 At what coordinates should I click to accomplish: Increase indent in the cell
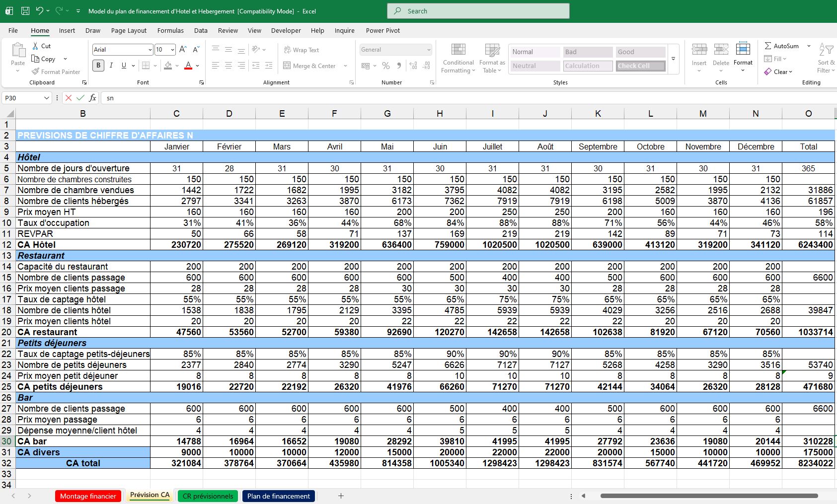[269, 66]
